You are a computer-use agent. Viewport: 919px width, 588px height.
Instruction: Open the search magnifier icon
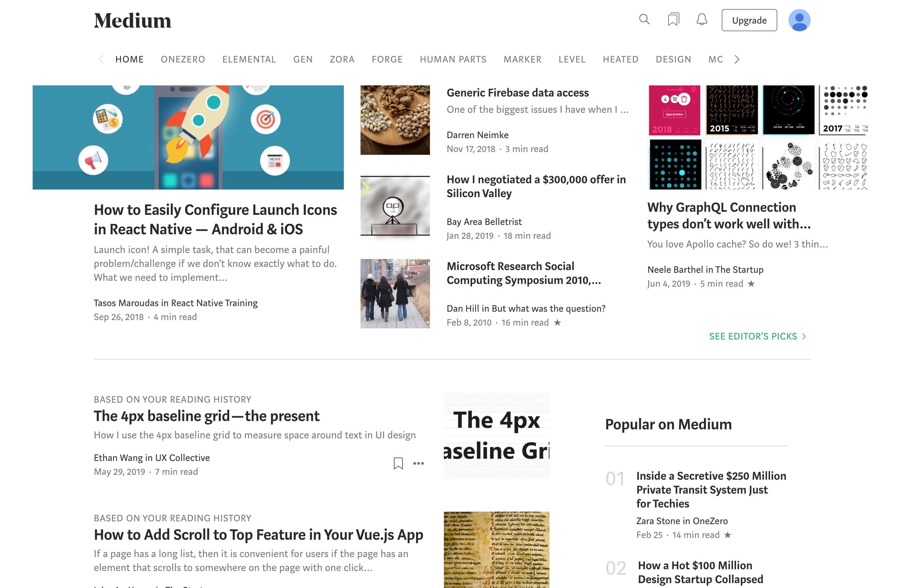coord(644,19)
